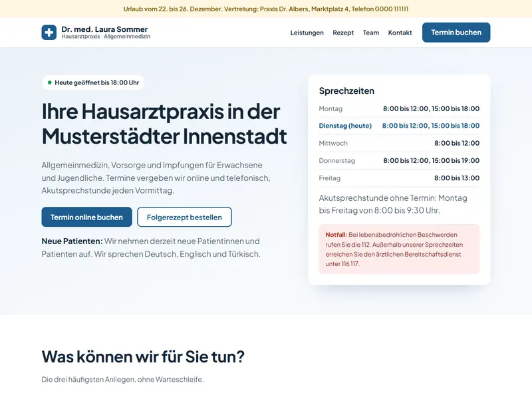Screen dimensions: 532x399
Task: Select the Urlaub vacation notice banner text
Action: pos(266,9)
